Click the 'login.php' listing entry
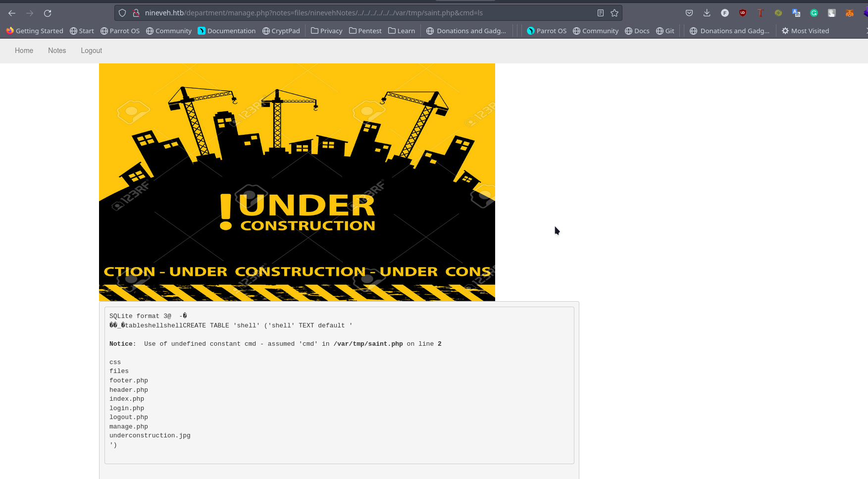Screen dimensions: 868x479 pos(127,408)
